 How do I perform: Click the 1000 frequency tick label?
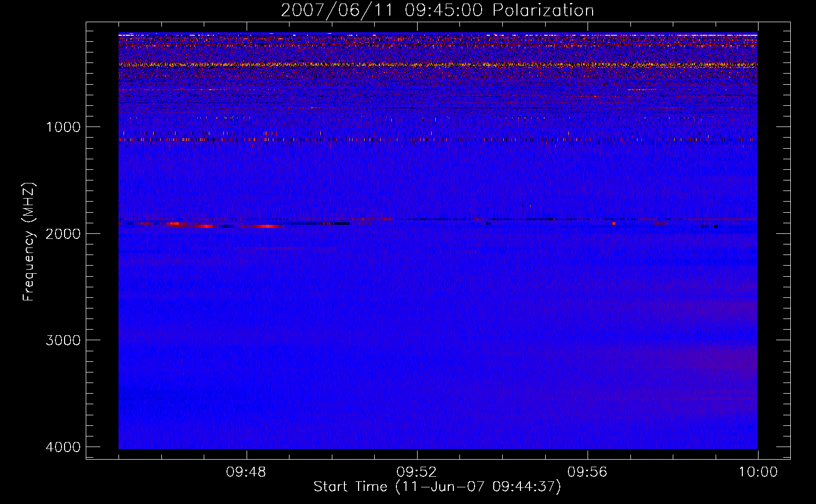click(63, 127)
